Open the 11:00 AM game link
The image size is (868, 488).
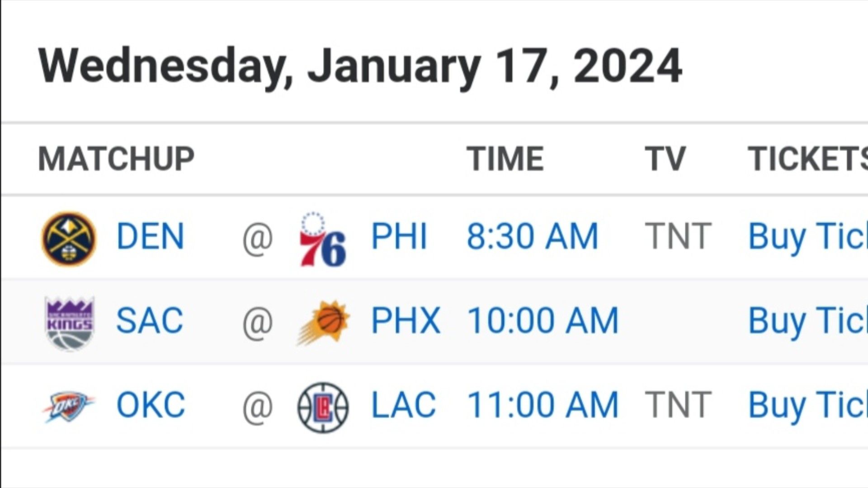point(543,405)
